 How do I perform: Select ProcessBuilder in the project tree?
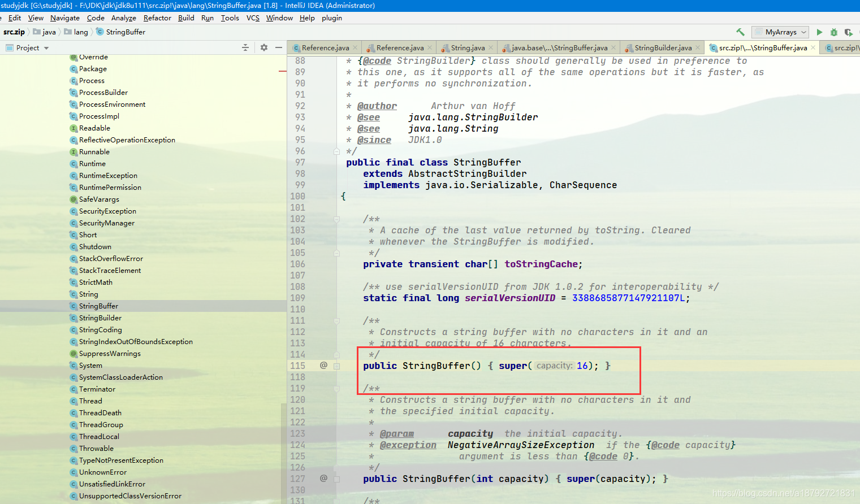(103, 93)
